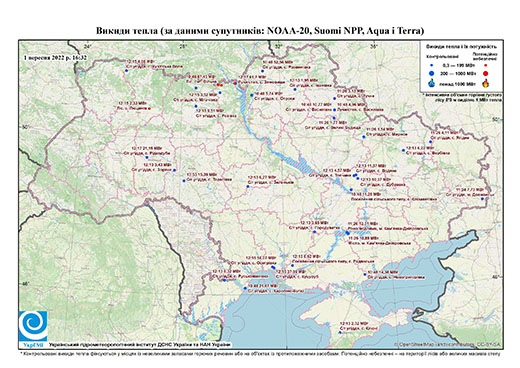Select the blue marker labeled 4,11 МВт

click(430, 142)
